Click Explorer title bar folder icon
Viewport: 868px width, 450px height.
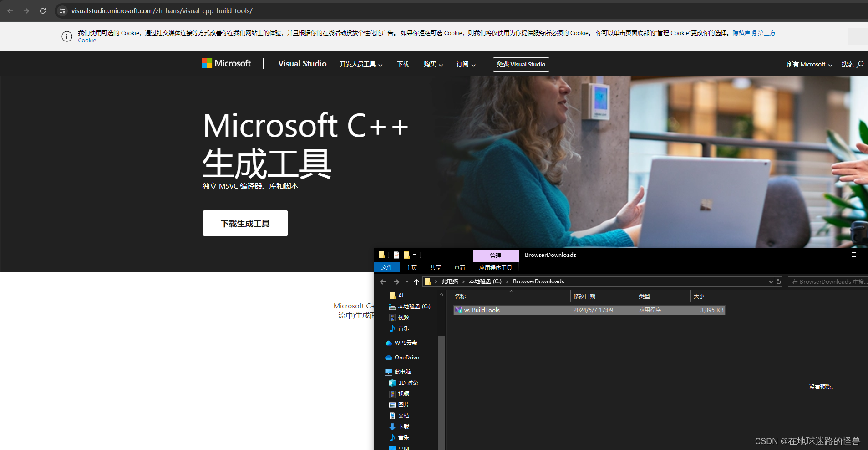click(x=381, y=255)
